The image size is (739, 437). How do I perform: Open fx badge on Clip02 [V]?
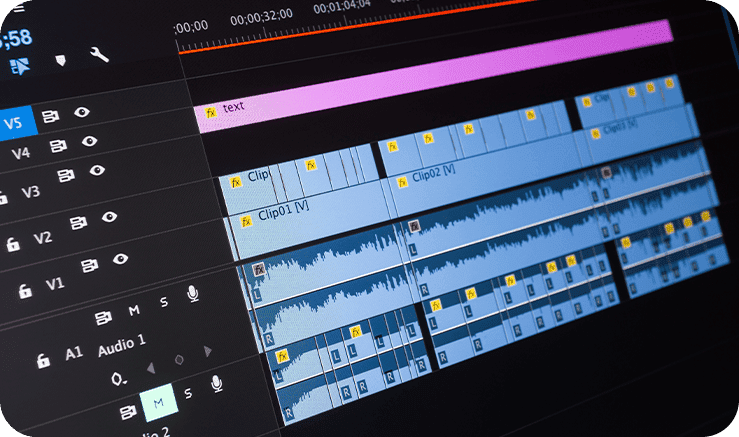[402, 182]
